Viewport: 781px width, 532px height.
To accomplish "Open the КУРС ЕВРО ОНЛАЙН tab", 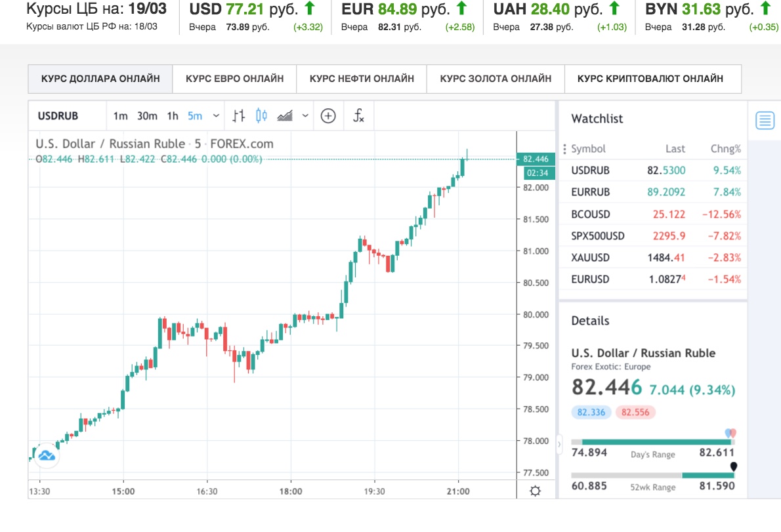I will (234, 79).
